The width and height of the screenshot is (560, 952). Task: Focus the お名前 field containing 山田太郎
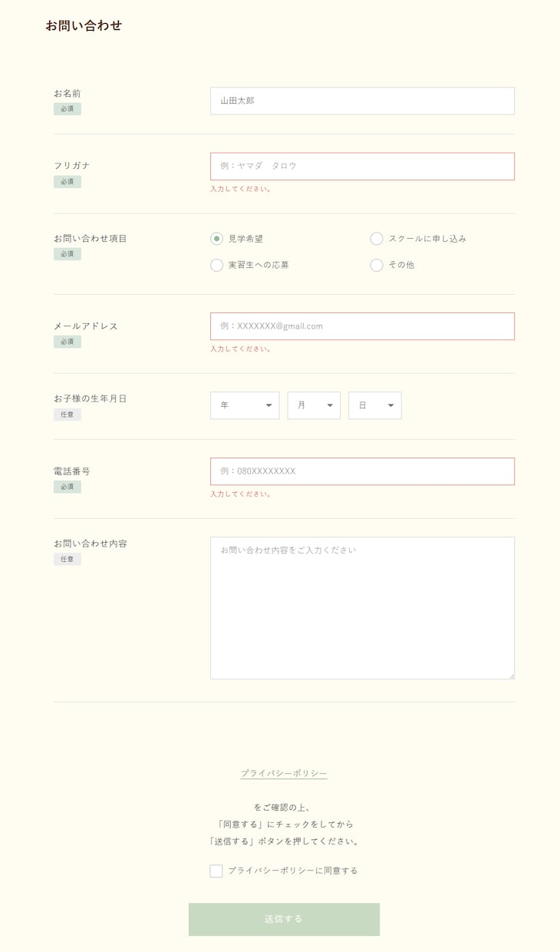(362, 101)
